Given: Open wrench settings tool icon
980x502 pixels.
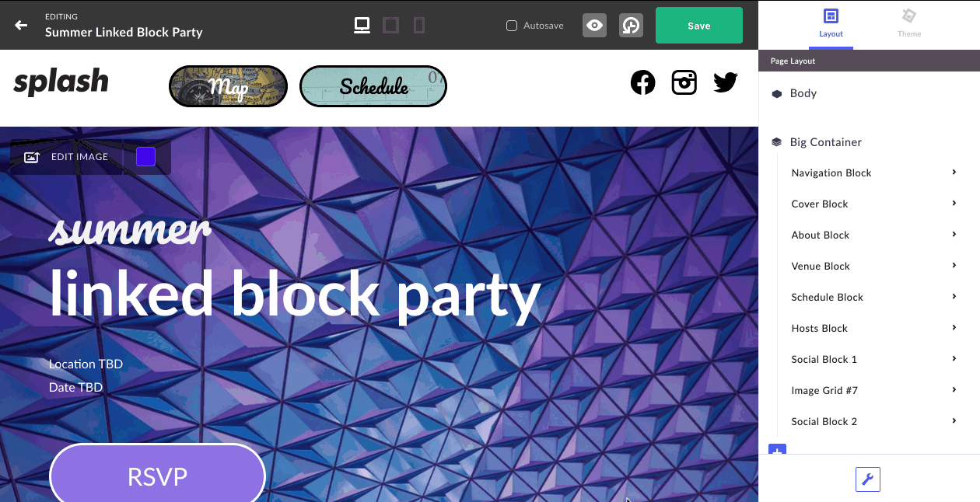Looking at the screenshot, I should tap(868, 479).
